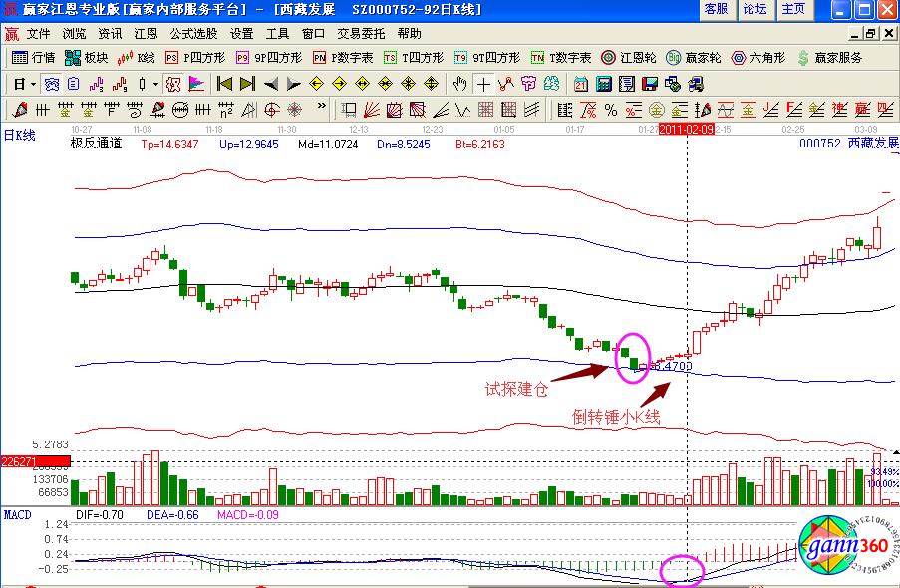The image size is (900, 588).
Task: Click the 论坛 forum button
Action: click(754, 9)
